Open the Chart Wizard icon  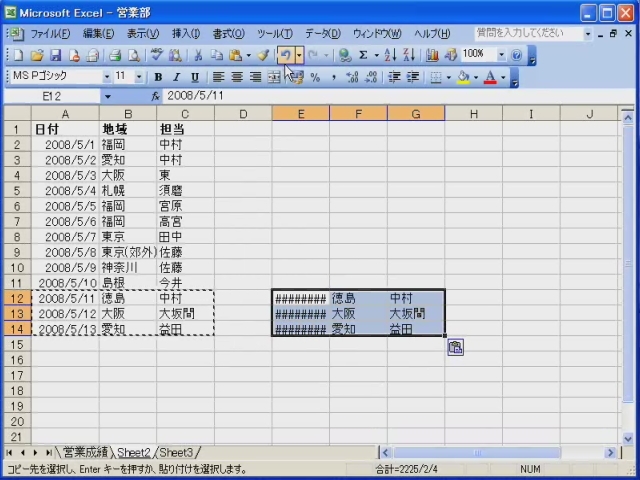pyautogui.click(x=432, y=56)
